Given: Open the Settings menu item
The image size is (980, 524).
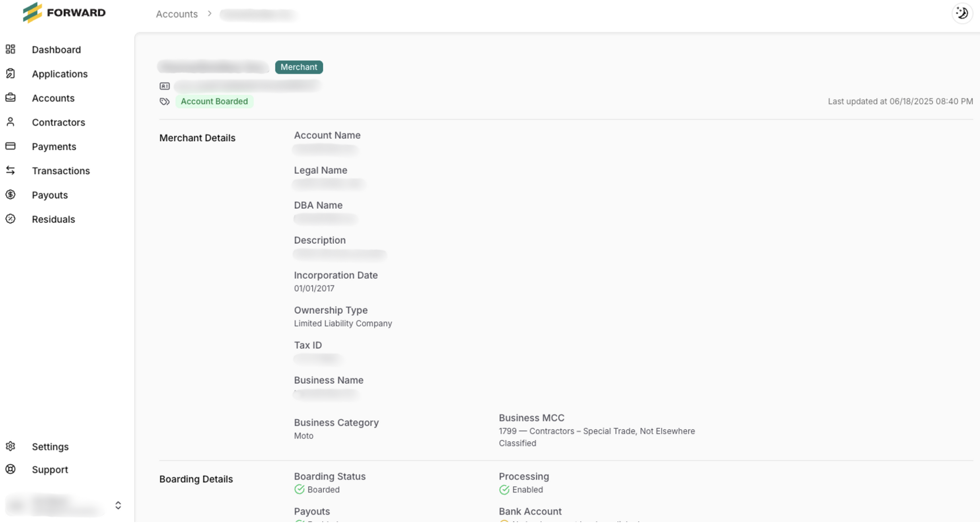Looking at the screenshot, I should 50,446.
